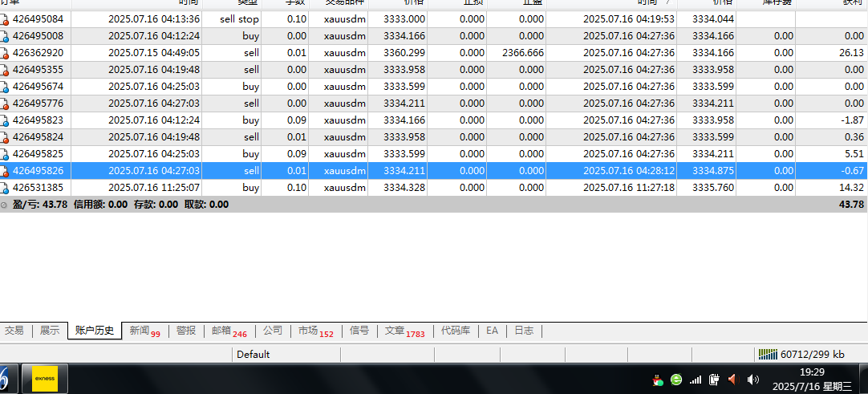
Task: Open the 文章 tab
Action: [x=404, y=331]
